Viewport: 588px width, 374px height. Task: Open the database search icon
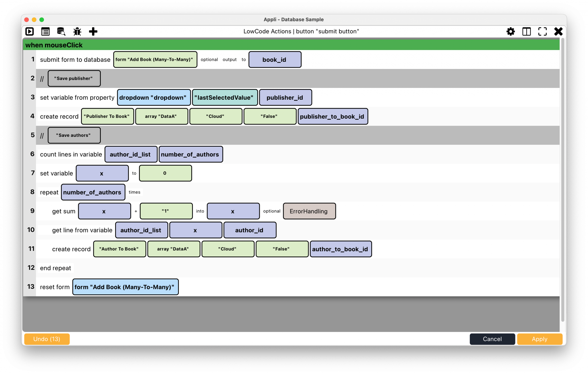61,32
